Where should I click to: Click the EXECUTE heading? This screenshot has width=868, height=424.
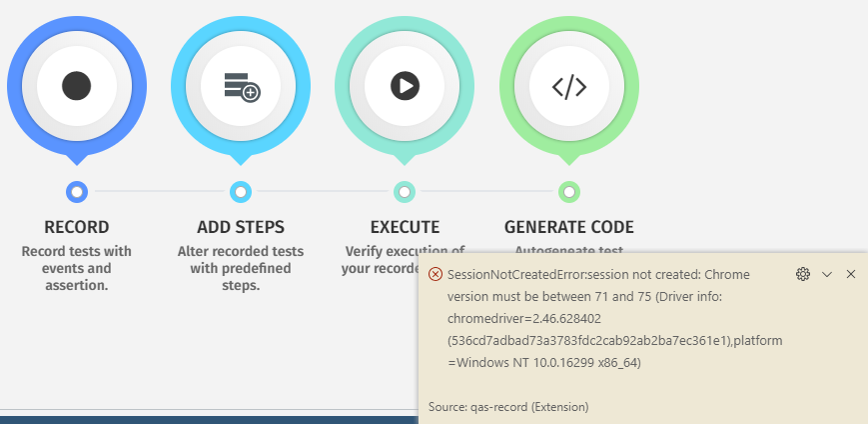[x=405, y=227]
